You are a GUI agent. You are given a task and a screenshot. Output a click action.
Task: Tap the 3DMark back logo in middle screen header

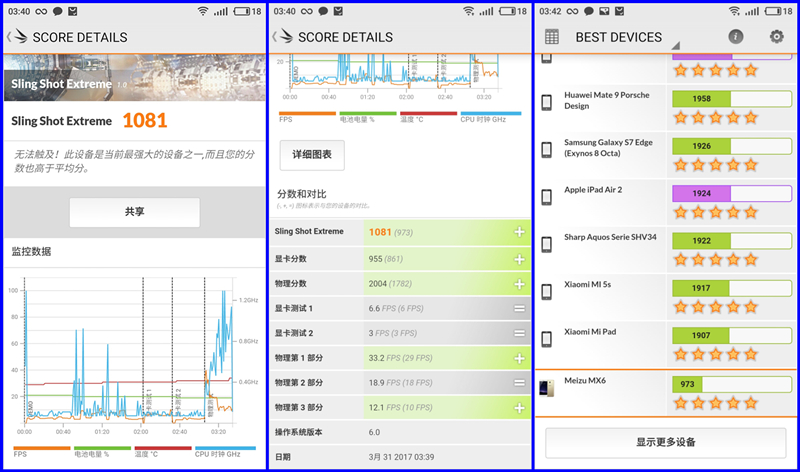pos(283,37)
